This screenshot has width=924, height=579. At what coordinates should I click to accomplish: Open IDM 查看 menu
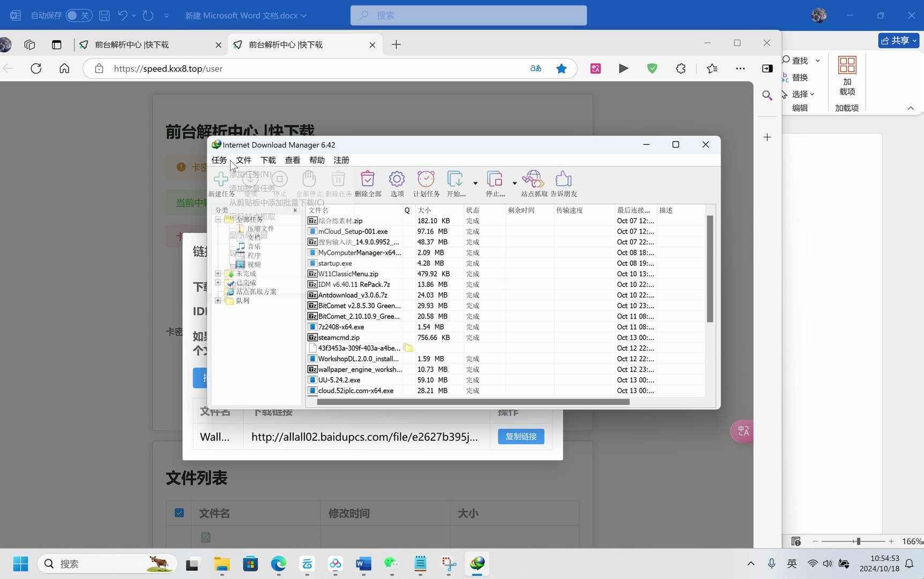click(293, 160)
